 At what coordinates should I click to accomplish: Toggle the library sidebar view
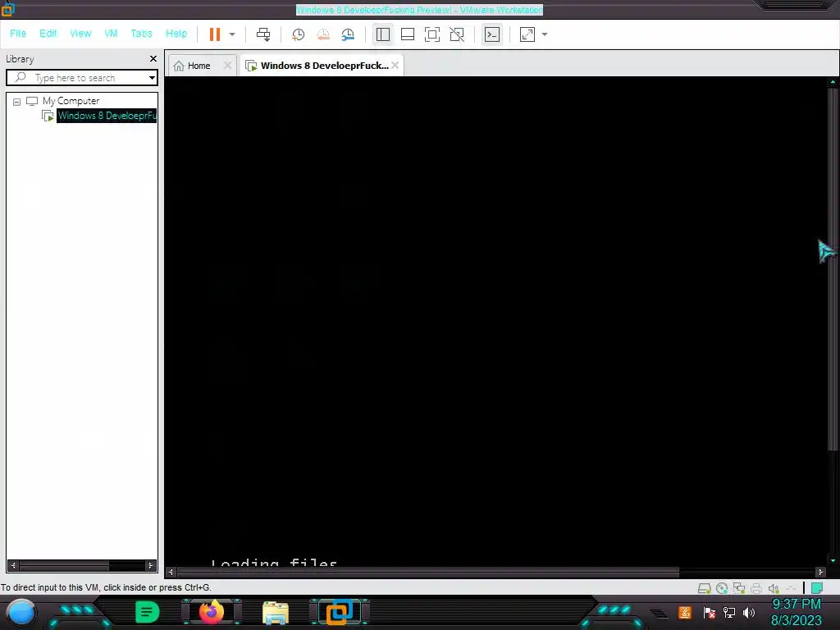pyautogui.click(x=383, y=34)
